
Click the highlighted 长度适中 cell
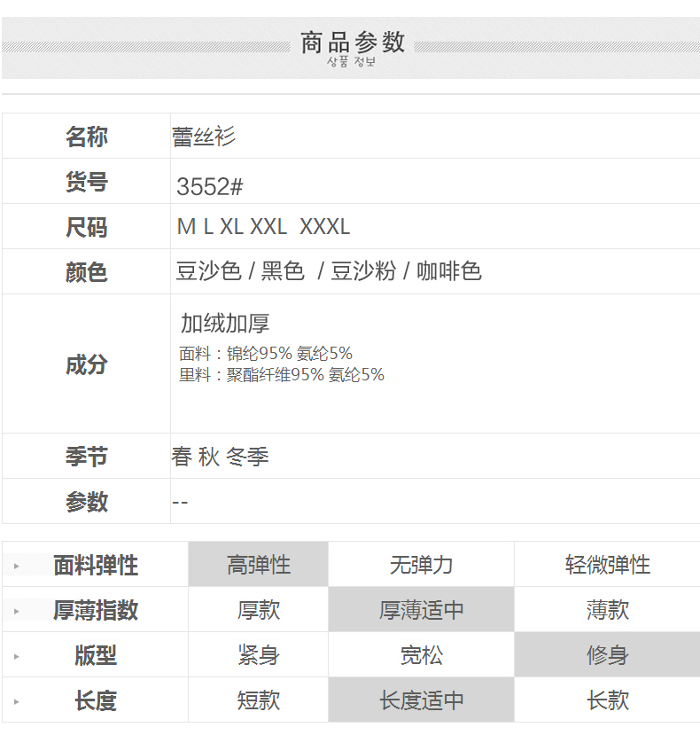(421, 700)
